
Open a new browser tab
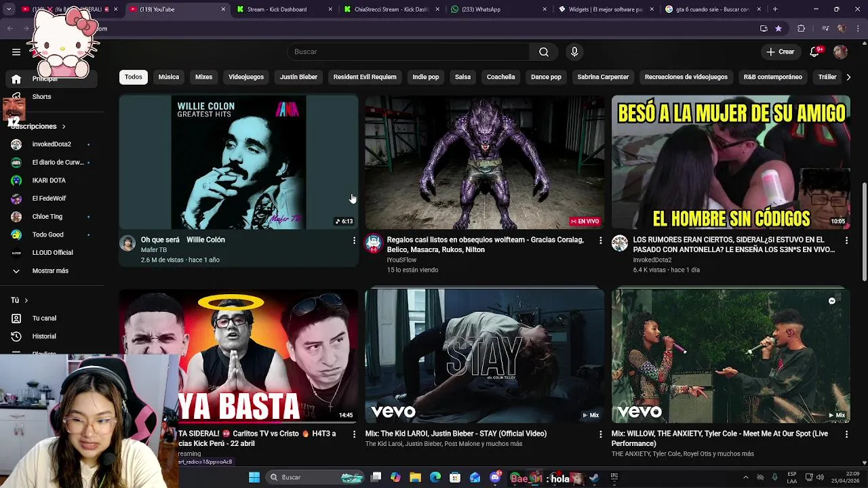(775, 9)
